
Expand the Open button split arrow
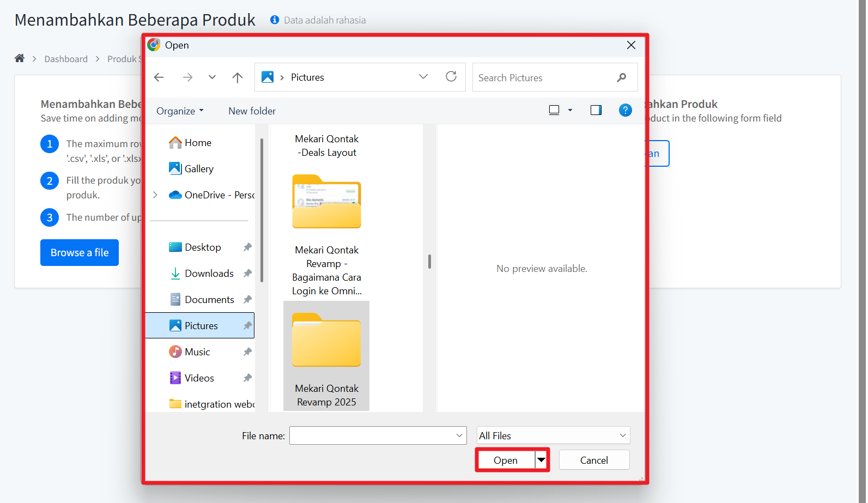(x=541, y=460)
